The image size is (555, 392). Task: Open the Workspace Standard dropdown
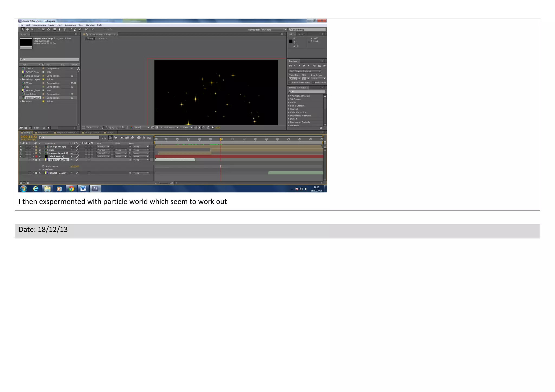pyautogui.click(x=274, y=30)
